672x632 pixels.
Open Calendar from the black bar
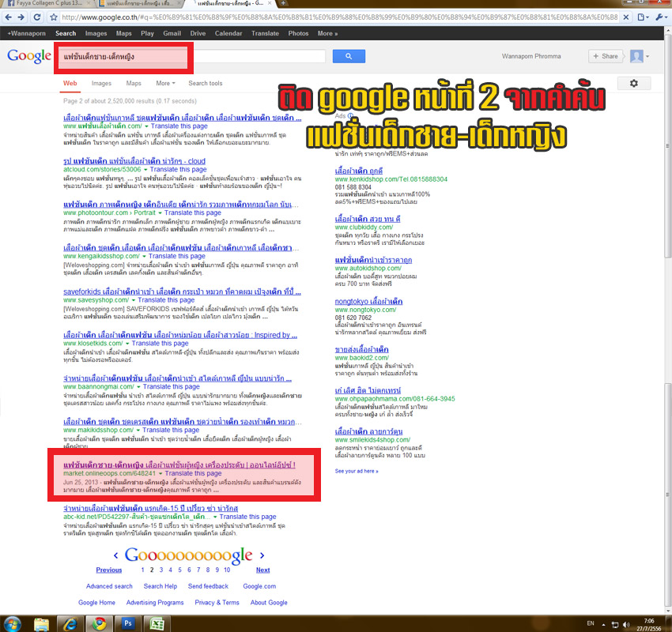(x=228, y=33)
